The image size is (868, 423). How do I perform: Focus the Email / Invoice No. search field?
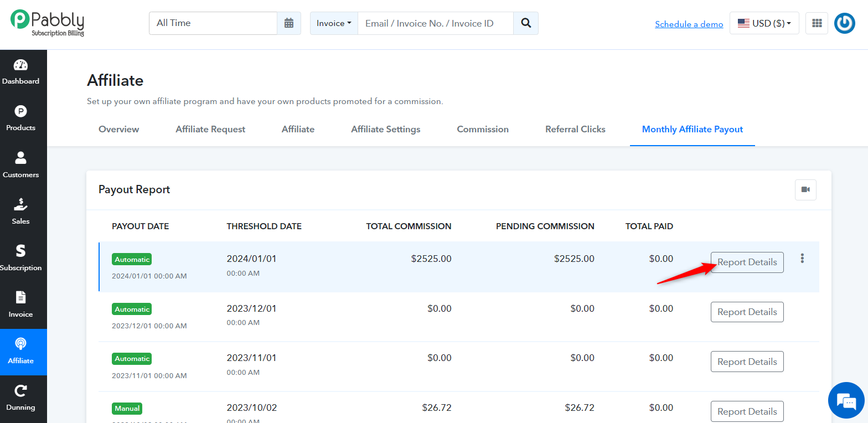[436, 23]
